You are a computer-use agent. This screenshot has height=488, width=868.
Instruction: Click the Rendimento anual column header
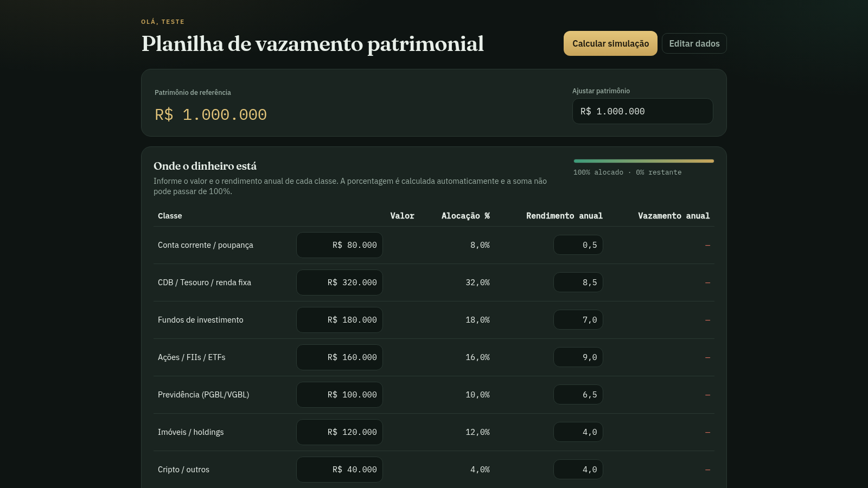[564, 216]
